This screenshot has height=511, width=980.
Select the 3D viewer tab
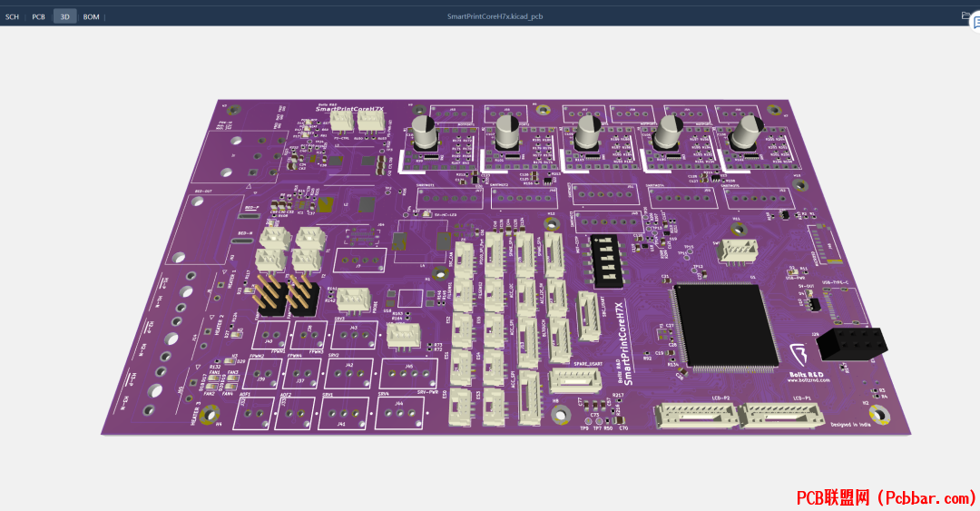(x=65, y=17)
